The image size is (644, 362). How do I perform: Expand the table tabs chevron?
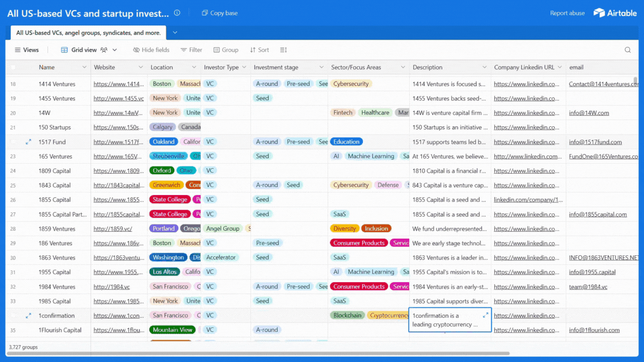click(175, 32)
